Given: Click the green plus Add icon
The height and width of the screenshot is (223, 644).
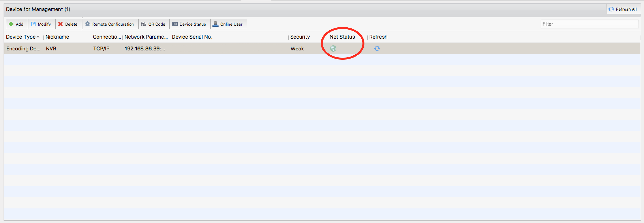Looking at the screenshot, I should tap(11, 24).
